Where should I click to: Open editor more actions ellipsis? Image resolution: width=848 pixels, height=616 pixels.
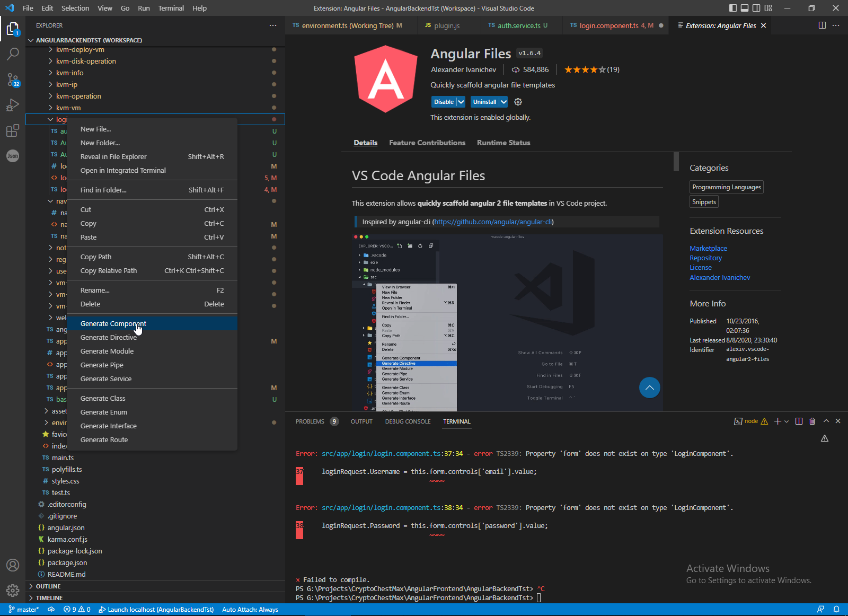[836, 25]
